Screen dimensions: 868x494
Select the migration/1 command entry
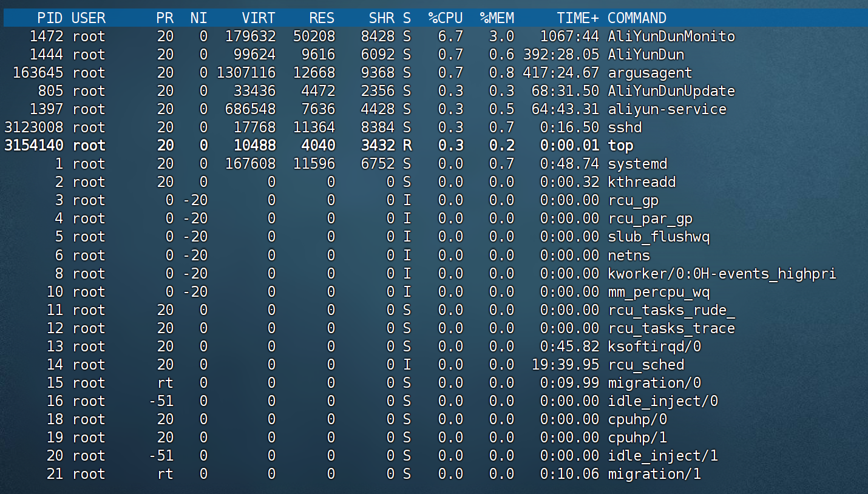654,474
